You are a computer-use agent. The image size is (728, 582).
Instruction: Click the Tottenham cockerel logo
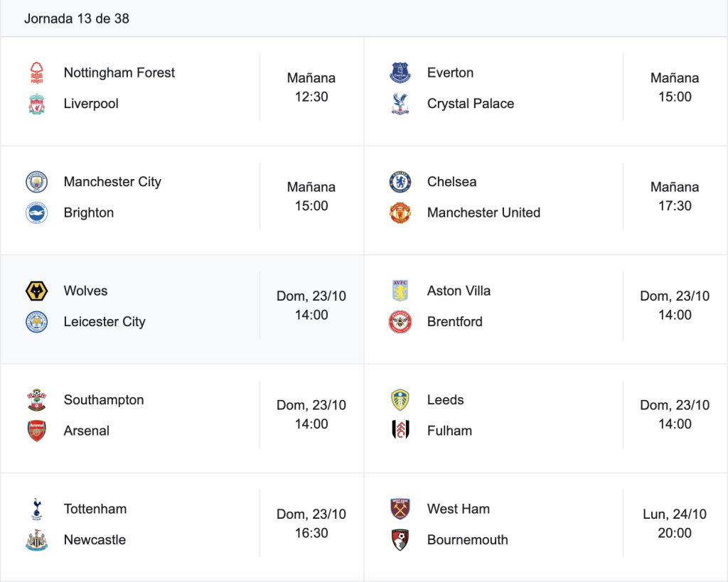(x=37, y=509)
